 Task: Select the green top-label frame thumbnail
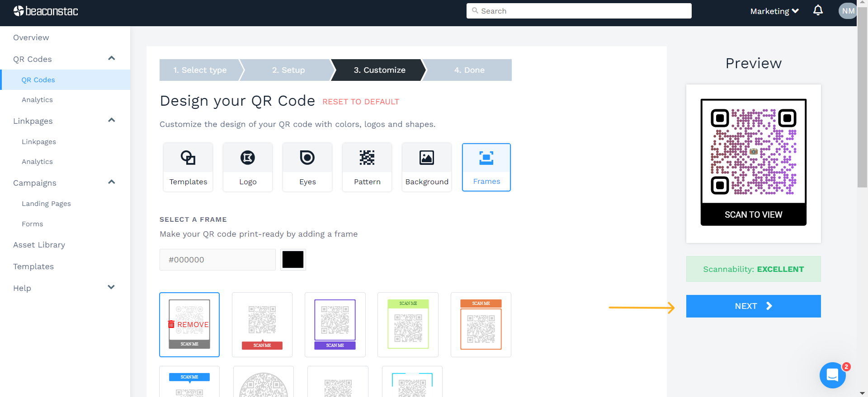tap(408, 325)
